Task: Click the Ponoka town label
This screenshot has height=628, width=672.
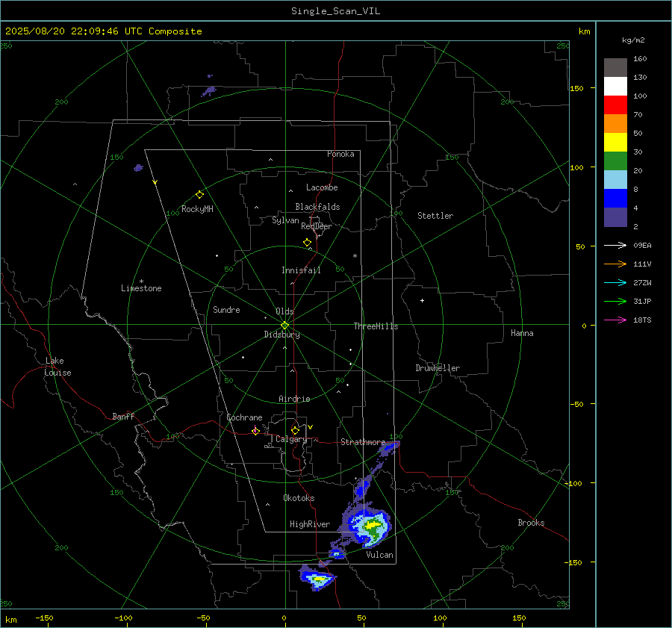Action: tap(340, 154)
